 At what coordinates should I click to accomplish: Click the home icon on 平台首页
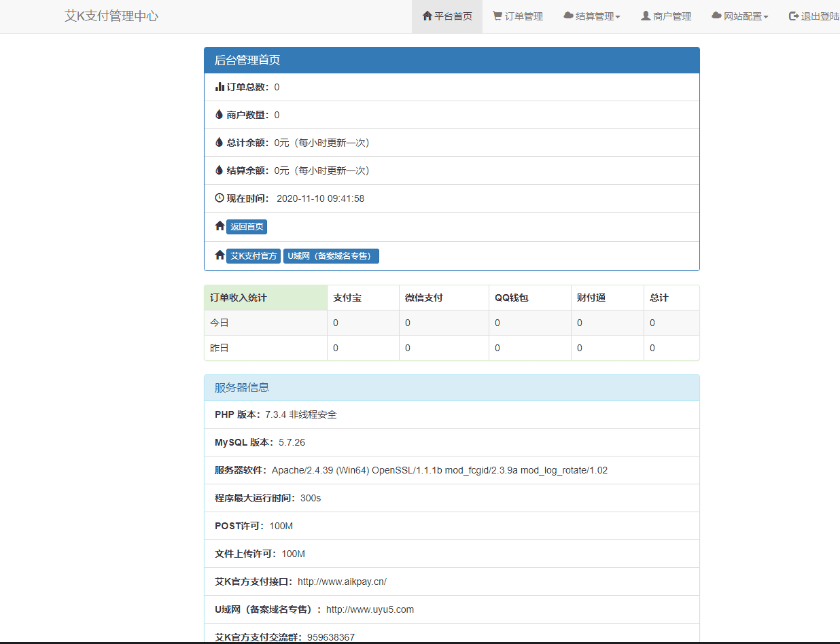pos(427,16)
